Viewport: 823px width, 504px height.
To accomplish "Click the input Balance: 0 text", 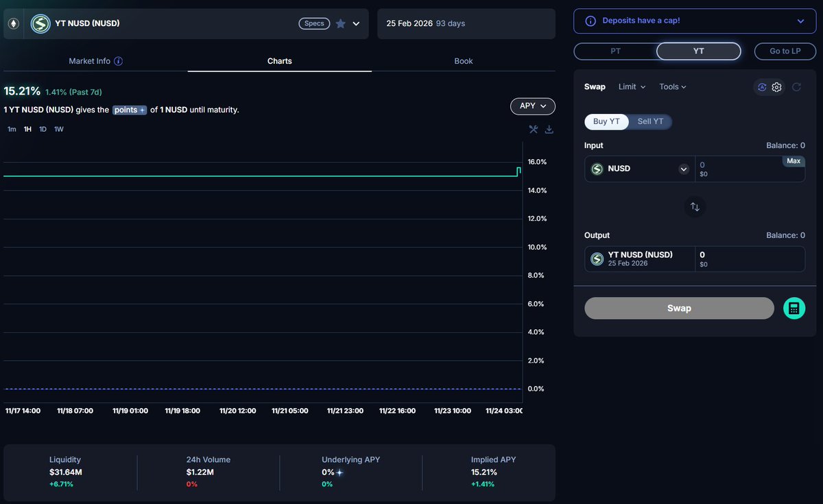I will (x=785, y=145).
